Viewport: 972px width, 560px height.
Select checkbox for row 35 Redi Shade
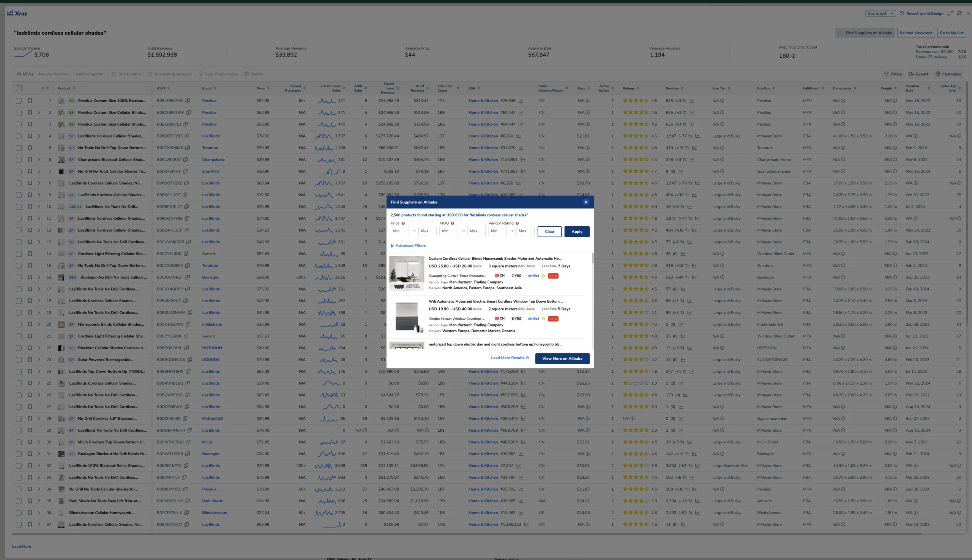point(19,501)
